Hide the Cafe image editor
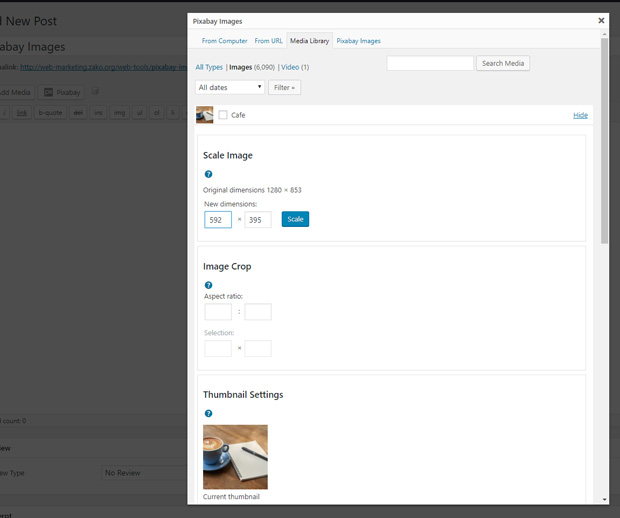Image resolution: width=620 pixels, height=518 pixels. 580,115
